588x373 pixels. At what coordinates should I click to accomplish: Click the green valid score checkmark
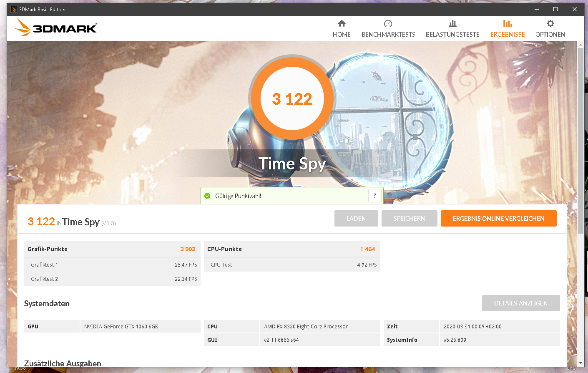pos(207,196)
